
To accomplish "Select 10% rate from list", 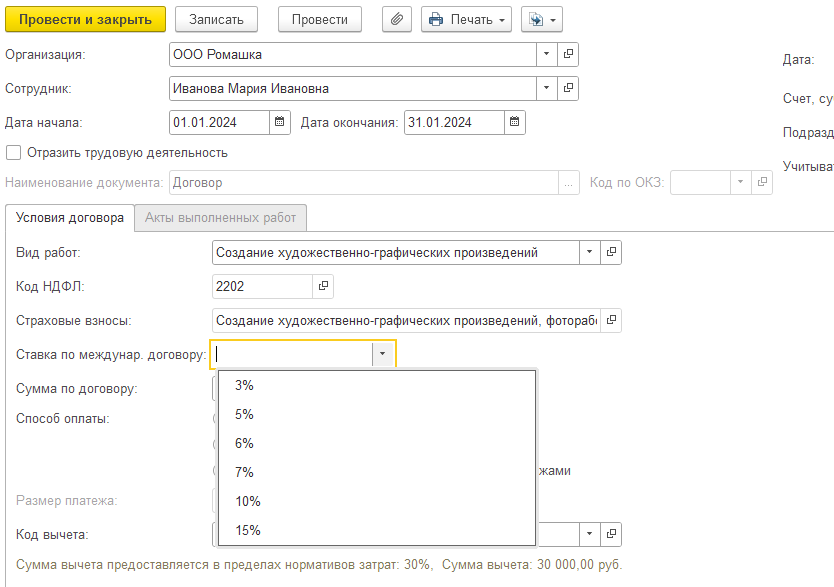I will (377, 501).
